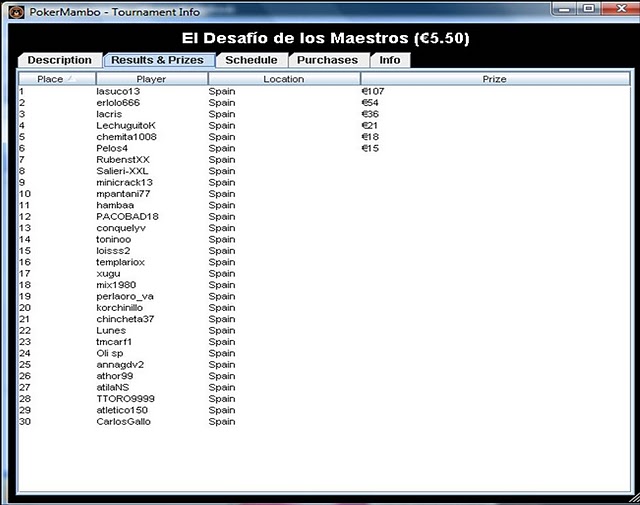The image size is (640, 505).
Task: Select player perlaoro_va
Action: pyautogui.click(x=125, y=296)
